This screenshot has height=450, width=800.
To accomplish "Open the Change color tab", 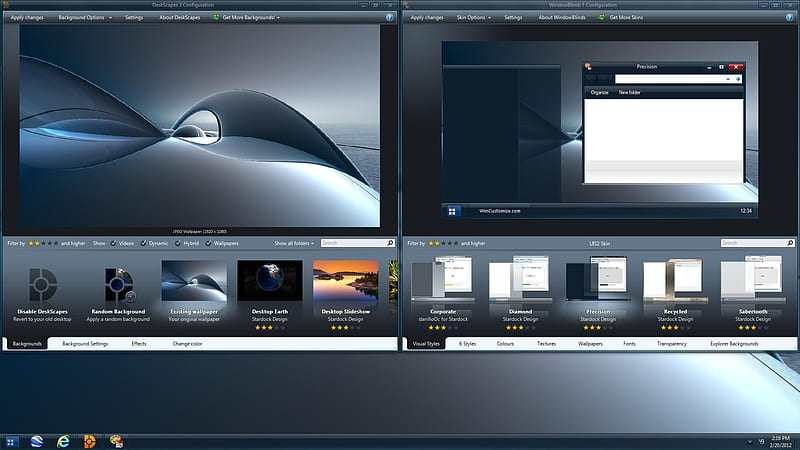I will [x=187, y=344].
